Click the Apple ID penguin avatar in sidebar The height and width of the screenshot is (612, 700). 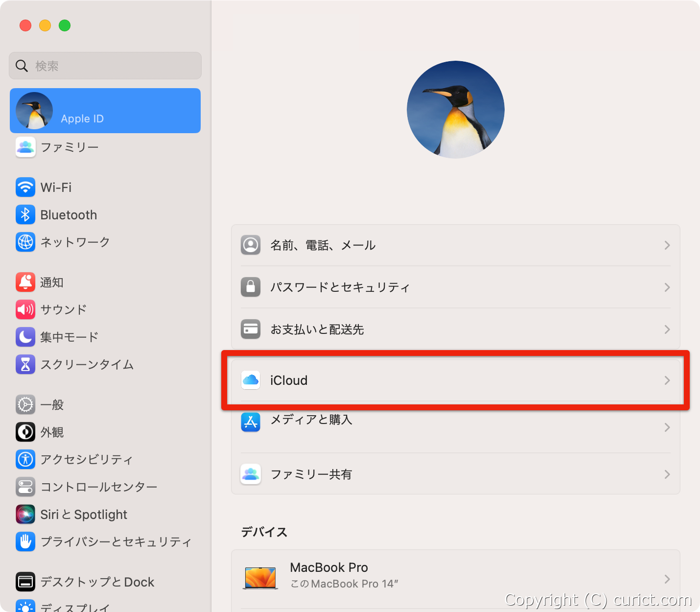pyautogui.click(x=34, y=111)
